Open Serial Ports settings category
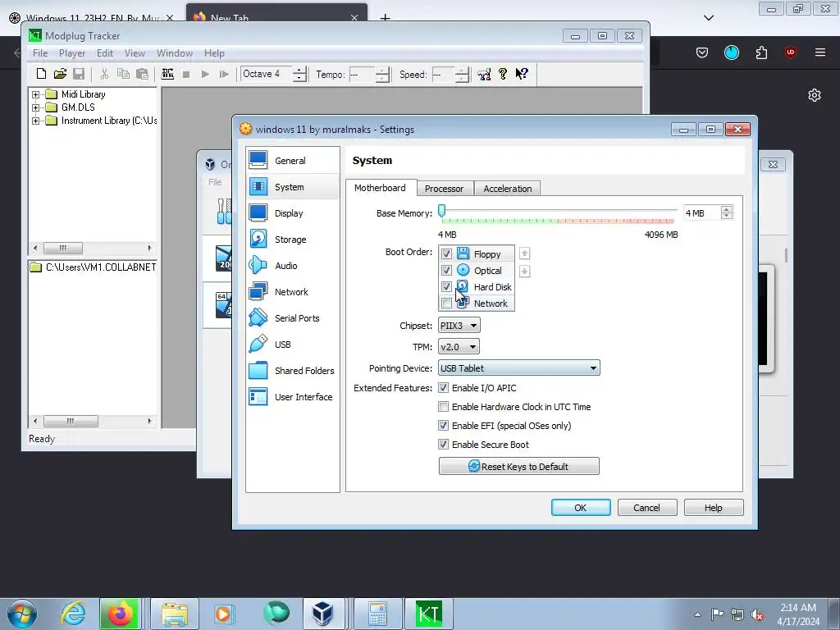840x630 pixels. [x=293, y=318]
